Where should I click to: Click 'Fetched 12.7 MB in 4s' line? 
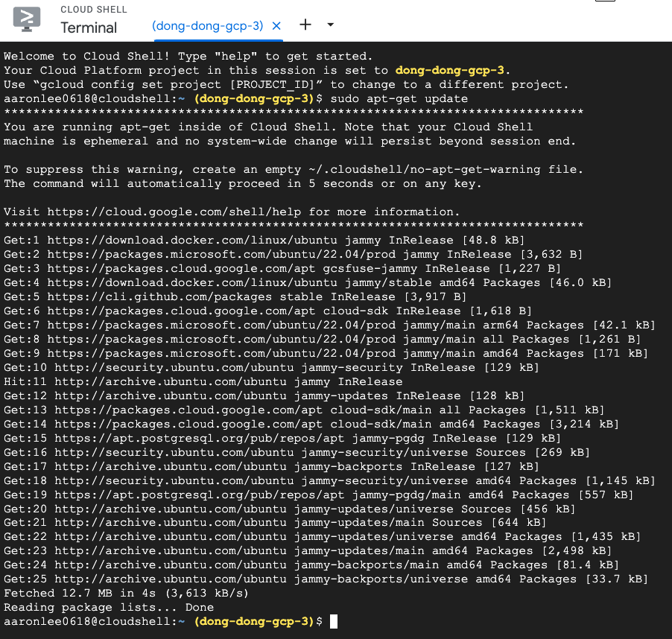click(126, 593)
